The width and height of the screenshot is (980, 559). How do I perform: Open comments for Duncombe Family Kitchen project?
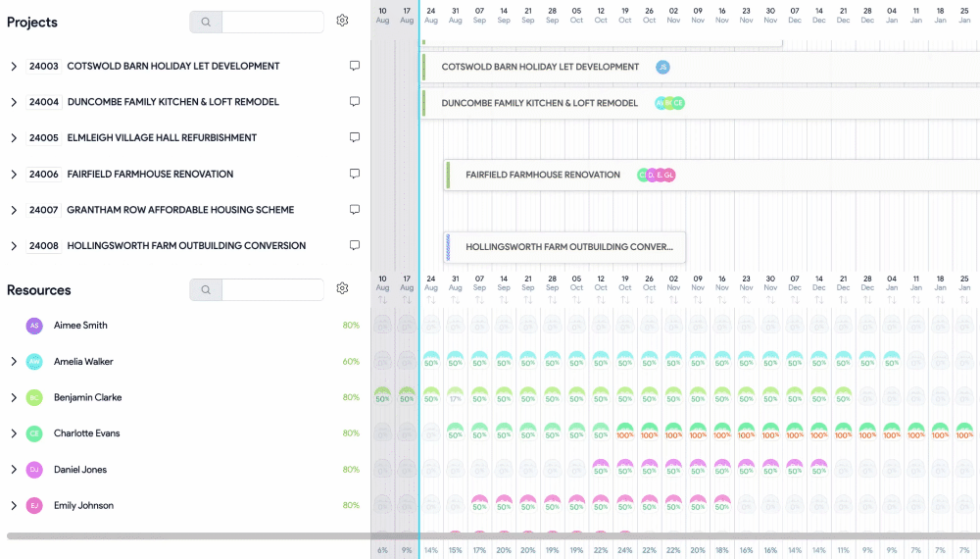click(x=355, y=102)
